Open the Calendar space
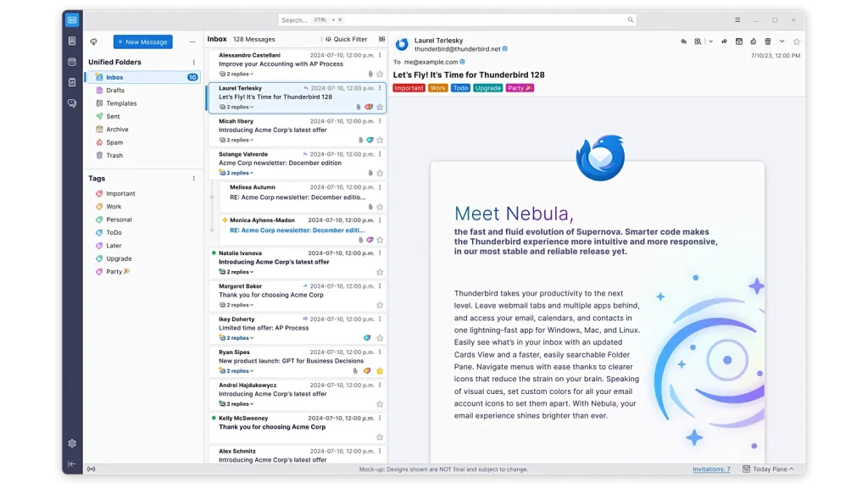Image resolution: width=868 pixels, height=488 pixels. click(72, 61)
